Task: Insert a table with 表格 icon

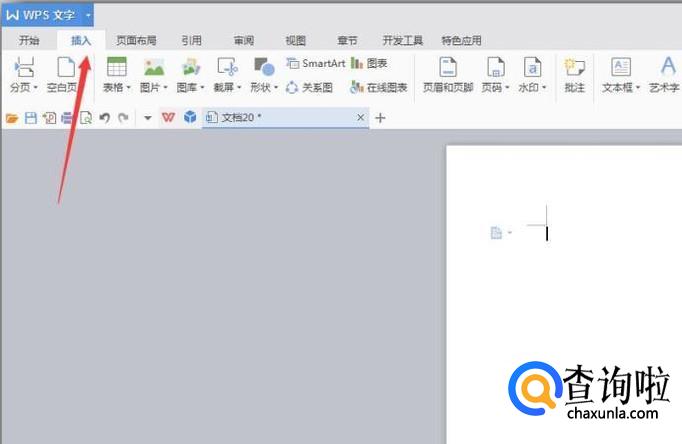Action: [x=117, y=67]
